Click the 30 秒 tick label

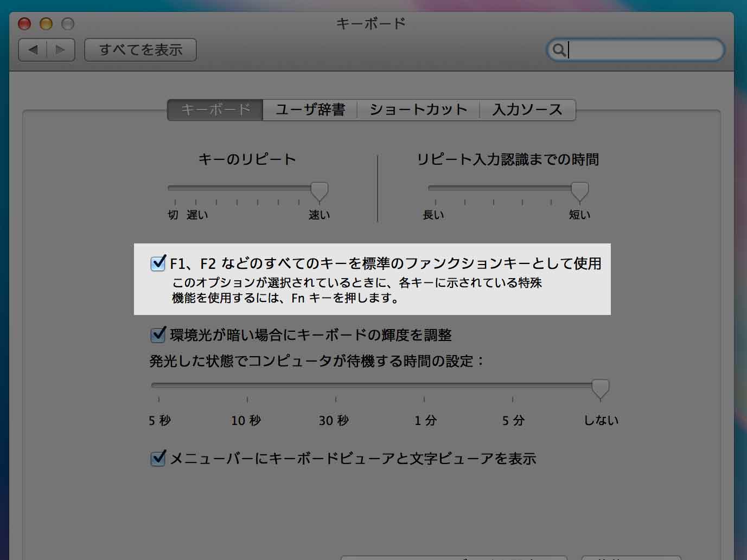click(x=334, y=421)
